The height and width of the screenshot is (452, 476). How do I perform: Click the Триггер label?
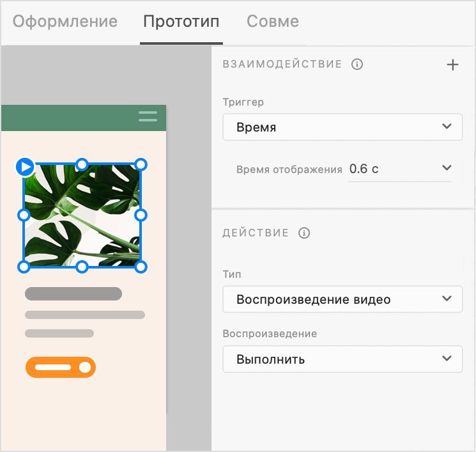[243, 102]
